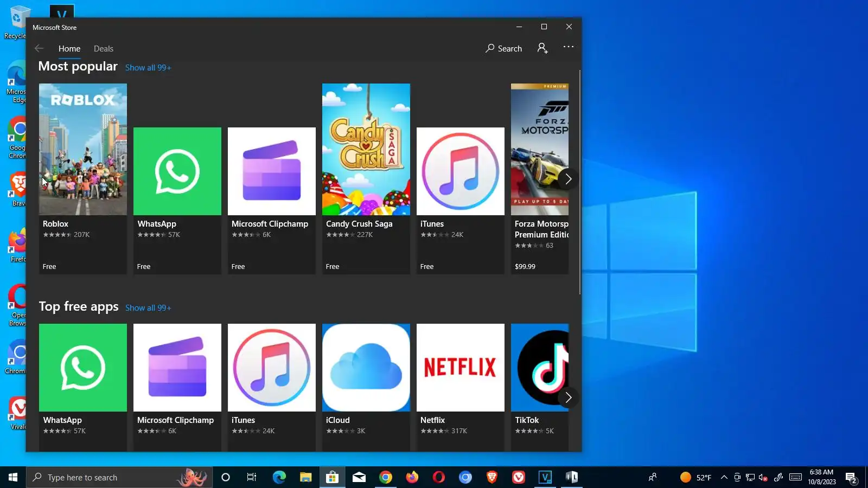This screenshot has width=868, height=488.
Task: Open the Windows Start menu
Action: coord(13,477)
